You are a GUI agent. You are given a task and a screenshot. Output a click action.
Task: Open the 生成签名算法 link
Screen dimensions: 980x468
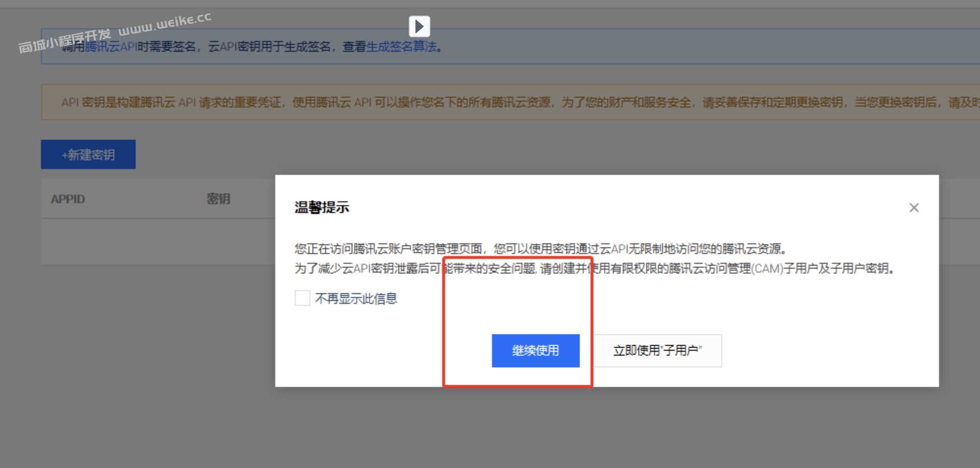tap(401, 47)
